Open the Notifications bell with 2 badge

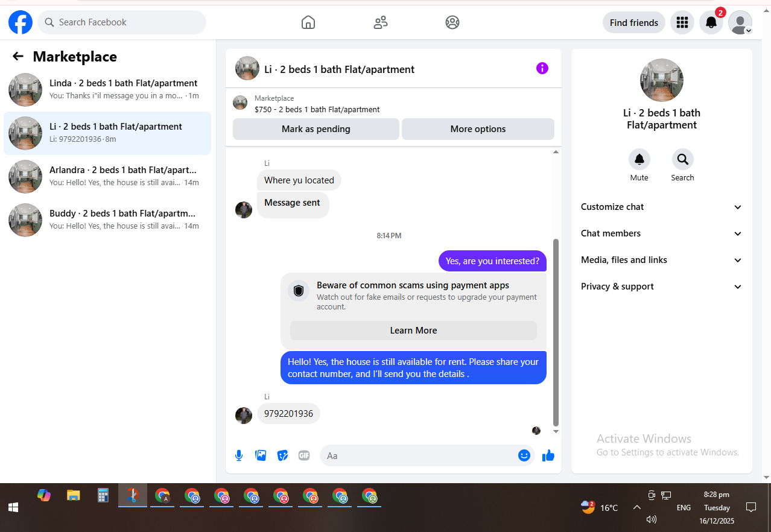pyautogui.click(x=711, y=22)
